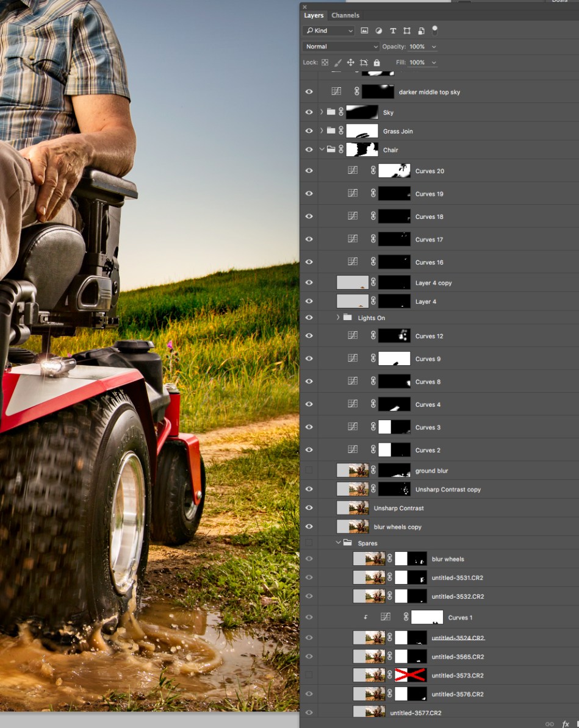Filter layers by type layer icon
Viewport: 579px width, 728px height.
(x=392, y=30)
